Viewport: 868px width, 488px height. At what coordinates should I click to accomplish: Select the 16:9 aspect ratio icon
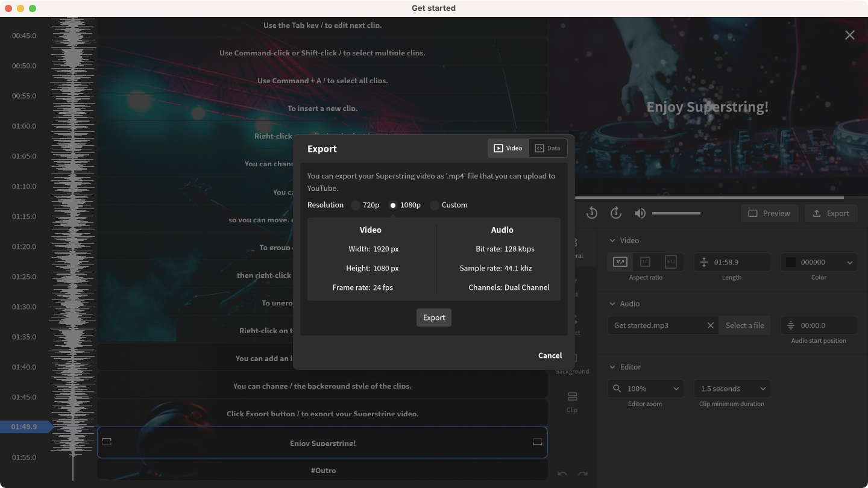(620, 261)
